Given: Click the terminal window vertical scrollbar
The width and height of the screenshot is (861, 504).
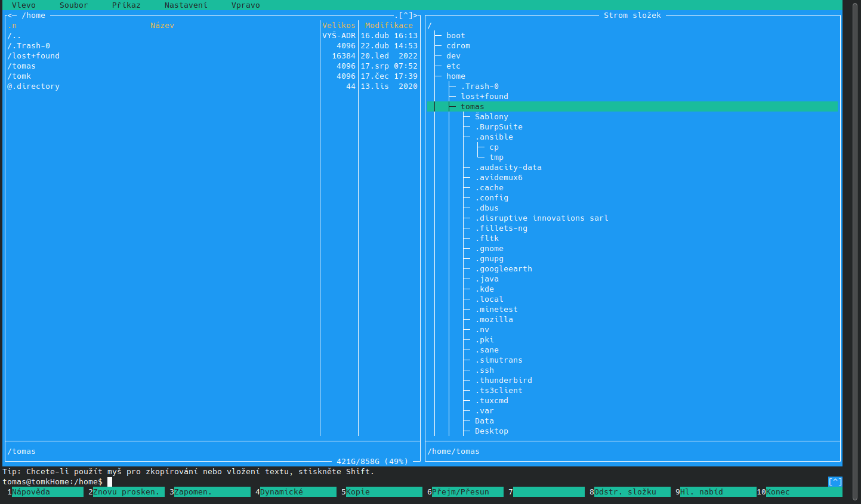Looking at the screenshot, I should point(856,251).
